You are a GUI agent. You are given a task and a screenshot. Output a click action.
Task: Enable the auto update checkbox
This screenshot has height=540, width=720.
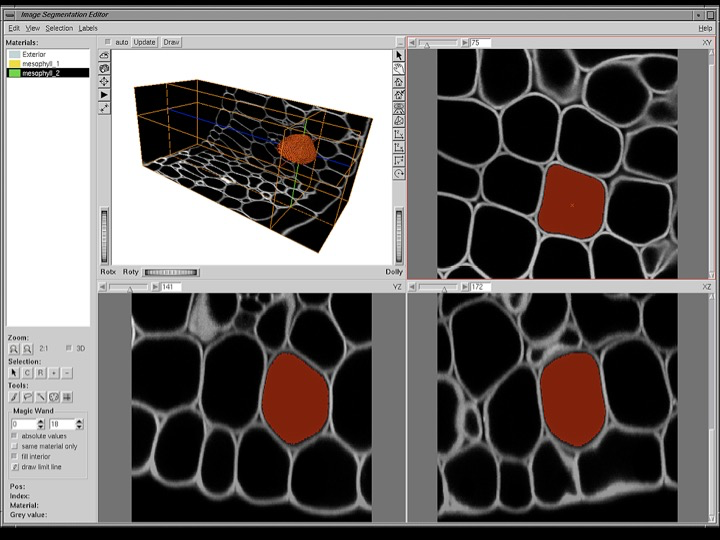pos(109,42)
